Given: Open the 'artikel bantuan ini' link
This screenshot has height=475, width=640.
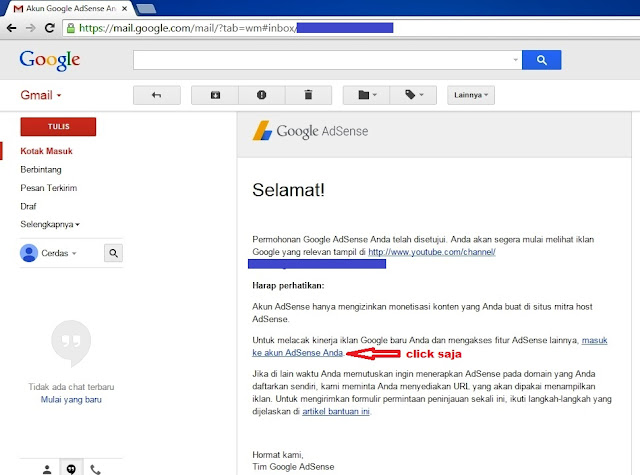Looking at the screenshot, I should pyautogui.click(x=336, y=411).
